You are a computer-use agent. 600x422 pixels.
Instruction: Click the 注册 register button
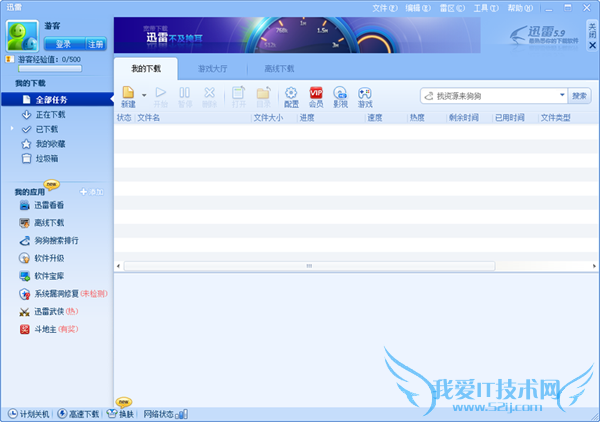pyautogui.click(x=96, y=44)
